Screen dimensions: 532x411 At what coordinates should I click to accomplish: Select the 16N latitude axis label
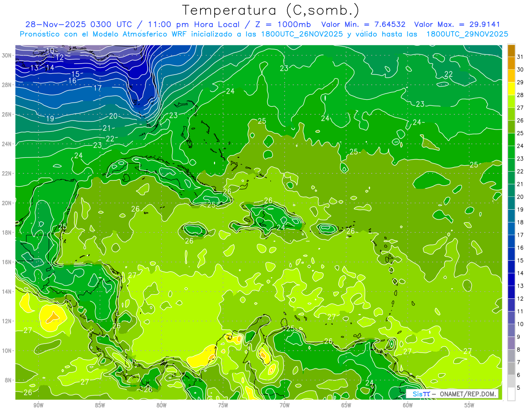pyautogui.click(x=7, y=262)
